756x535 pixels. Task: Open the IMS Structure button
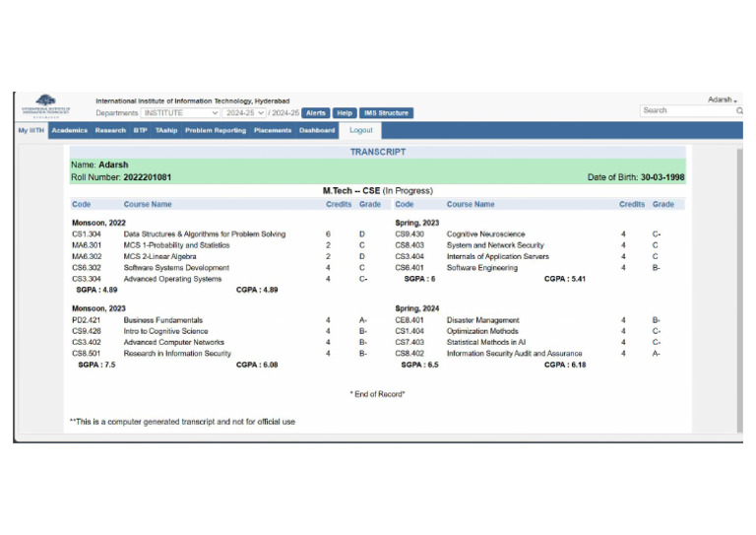point(385,113)
